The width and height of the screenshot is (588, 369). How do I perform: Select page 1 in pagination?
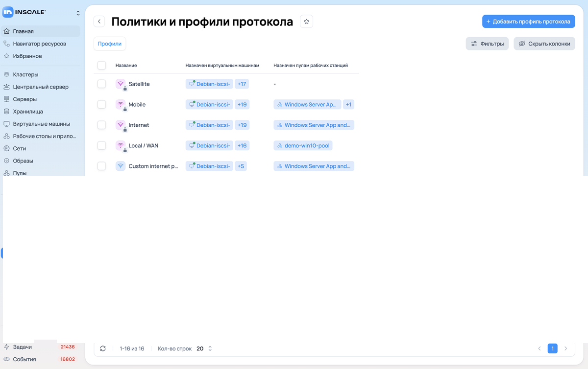[553, 348]
